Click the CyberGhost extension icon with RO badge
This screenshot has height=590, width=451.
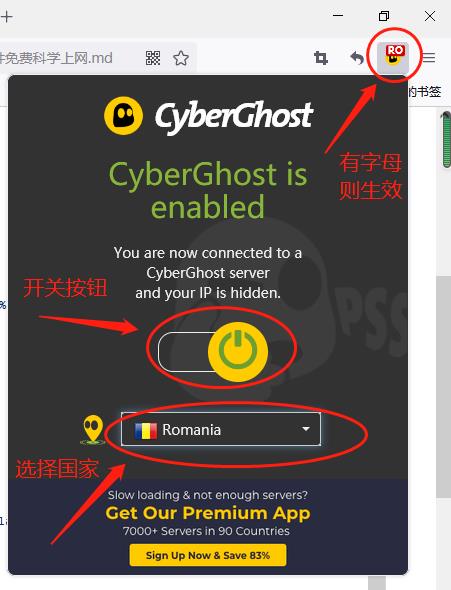click(x=393, y=57)
